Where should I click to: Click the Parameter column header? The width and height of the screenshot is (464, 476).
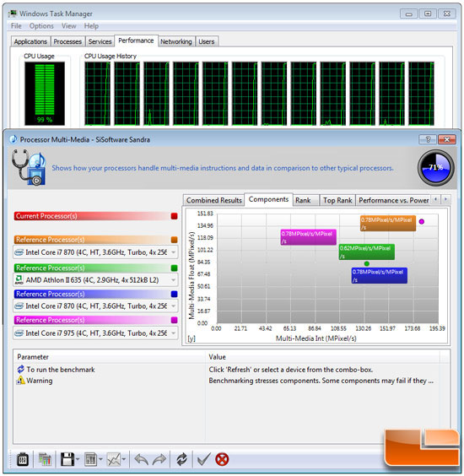coord(109,357)
